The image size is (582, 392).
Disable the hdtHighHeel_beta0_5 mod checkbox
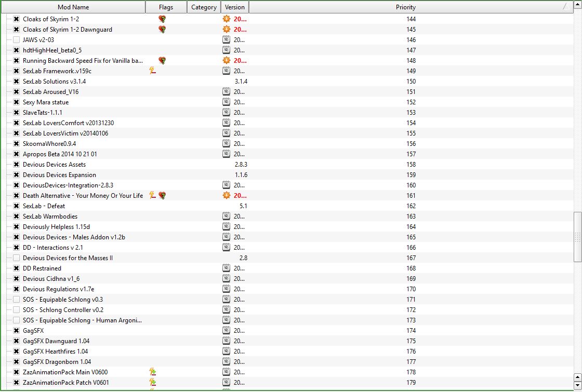coord(17,50)
